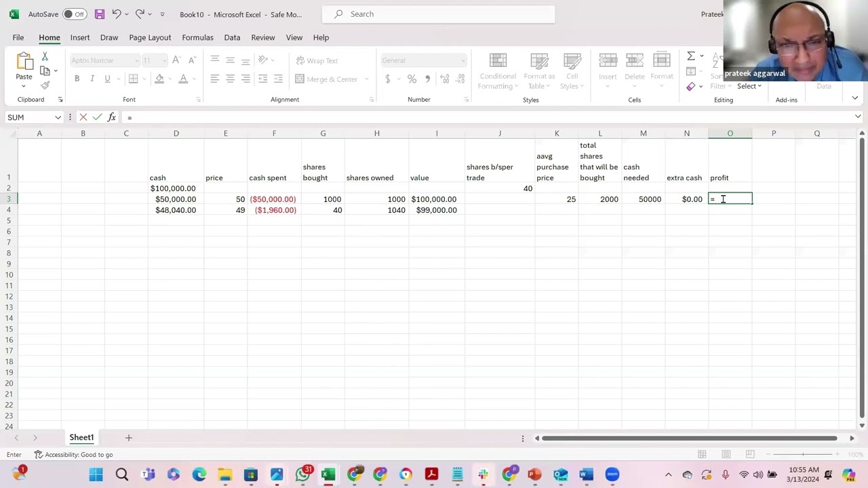Image resolution: width=868 pixels, height=488 pixels.
Task: Click Delete cells in Cells group
Action: click(635, 71)
